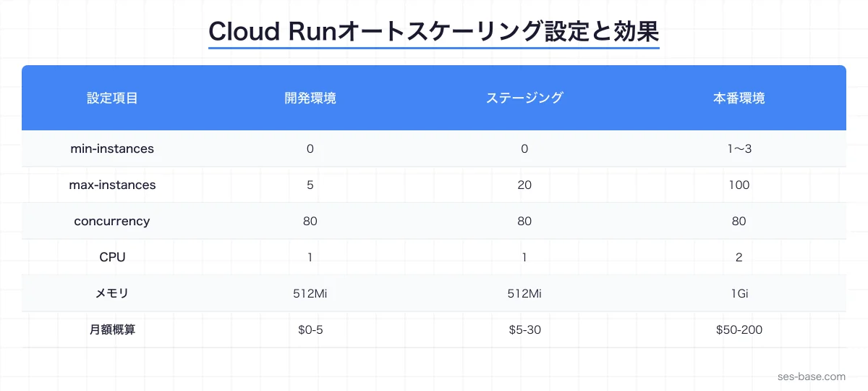Click the CPU value for ステージング

point(524,257)
